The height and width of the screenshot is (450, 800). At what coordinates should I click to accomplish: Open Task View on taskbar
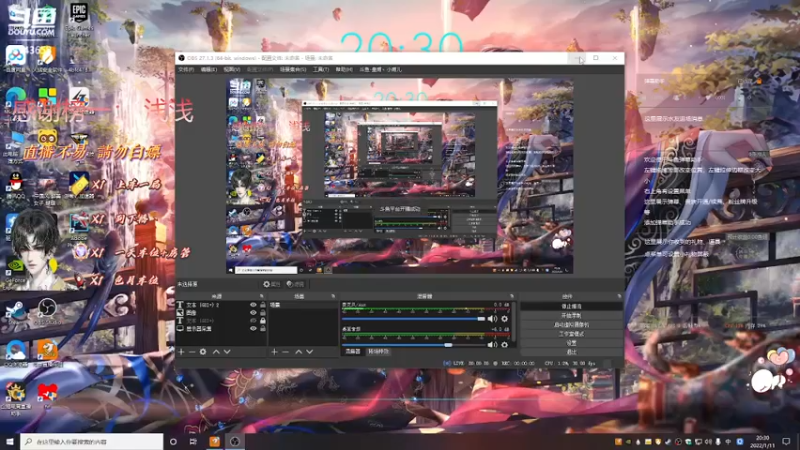193,441
